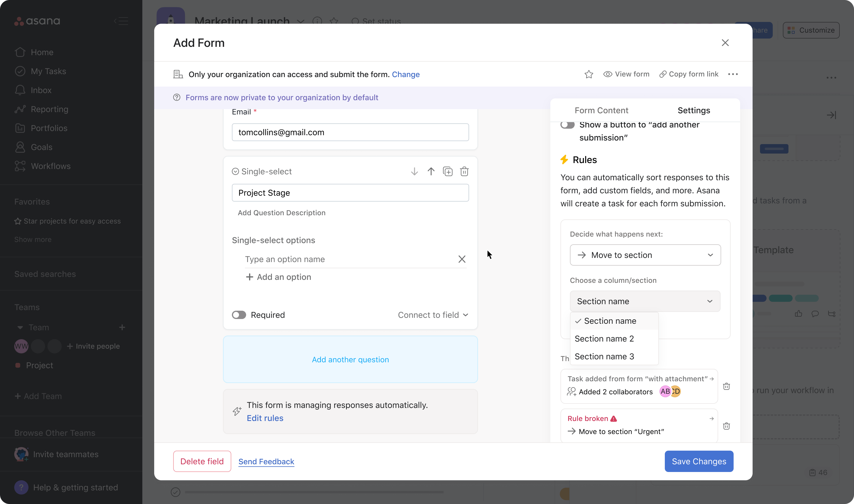Toggle the Required field switch
Screen dimensions: 854x504
[240, 314]
